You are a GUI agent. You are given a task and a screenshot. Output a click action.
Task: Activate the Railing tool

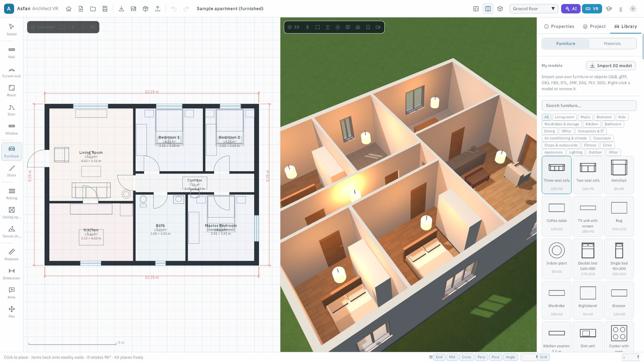point(12,194)
